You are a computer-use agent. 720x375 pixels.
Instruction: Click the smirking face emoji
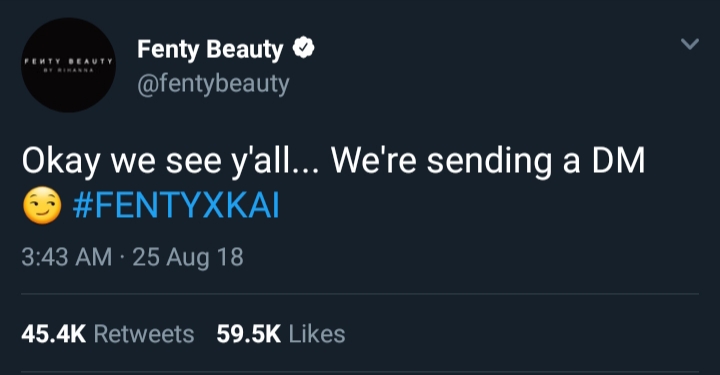click(x=42, y=206)
